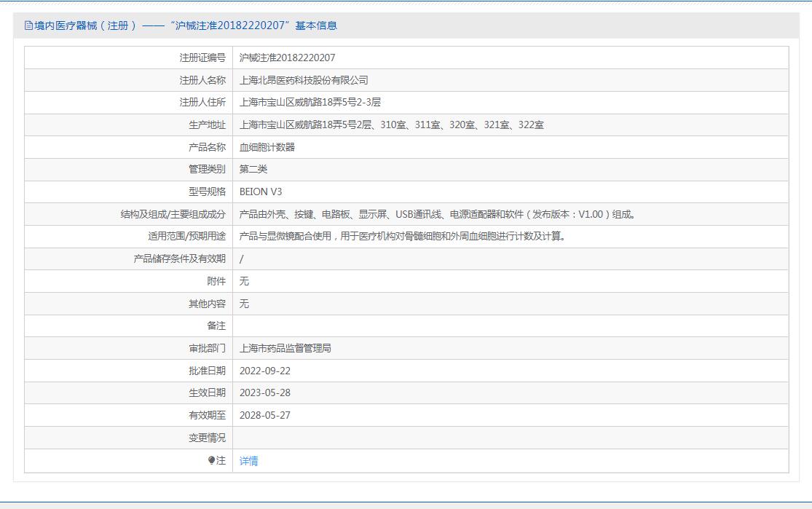The width and height of the screenshot is (812, 509).
Task: Click the 其他内容 label
Action: tap(207, 304)
